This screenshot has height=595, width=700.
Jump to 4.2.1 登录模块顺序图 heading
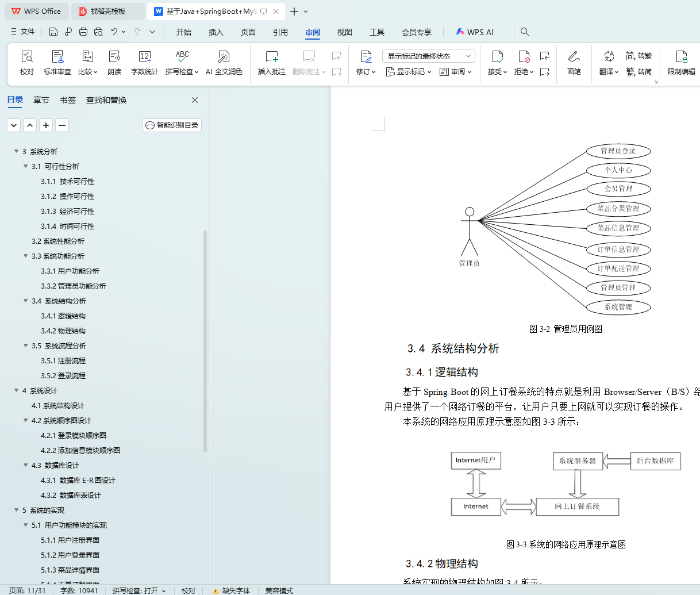pyautogui.click(x=74, y=435)
